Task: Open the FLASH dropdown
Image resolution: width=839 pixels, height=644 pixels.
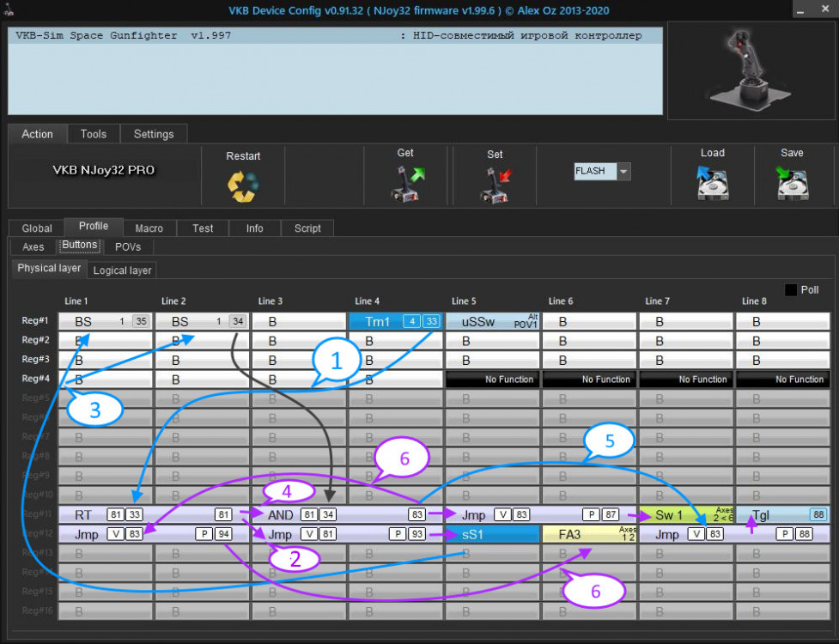Action: (623, 171)
